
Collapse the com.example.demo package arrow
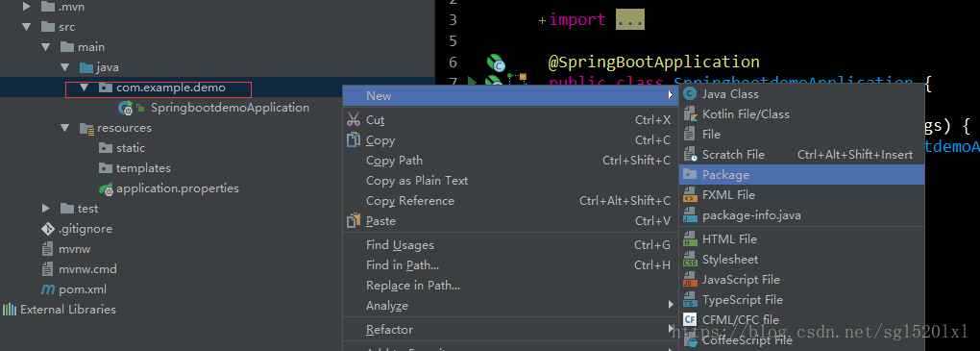pyautogui.click(x=85, y=88)
